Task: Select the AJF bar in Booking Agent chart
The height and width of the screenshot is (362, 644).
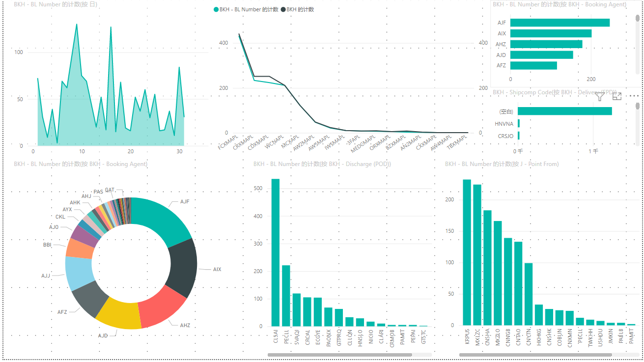Action: 560,23
